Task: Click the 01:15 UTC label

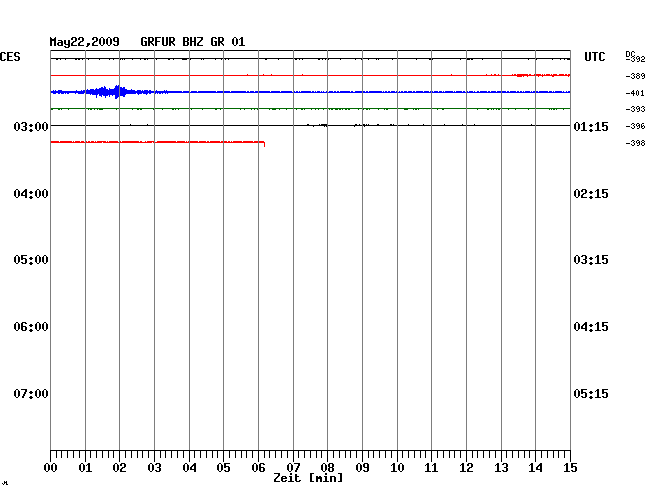Action: (x=591, y=126)
